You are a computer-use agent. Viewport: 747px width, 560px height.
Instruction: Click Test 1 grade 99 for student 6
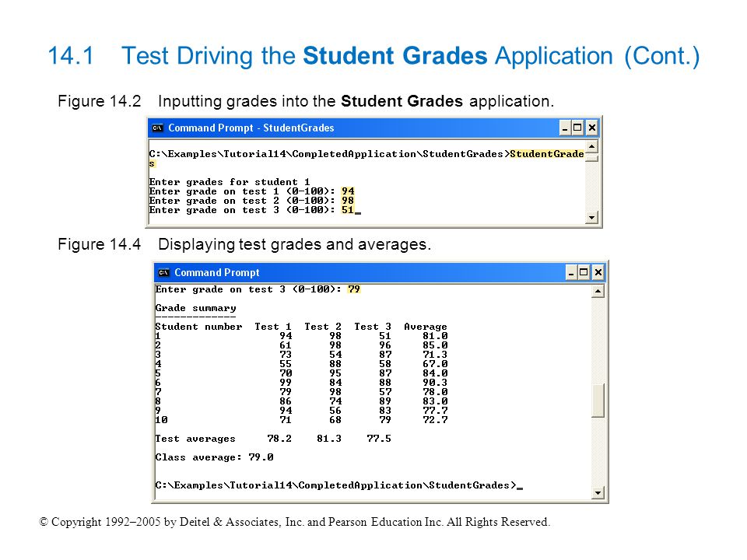[286, 383]
